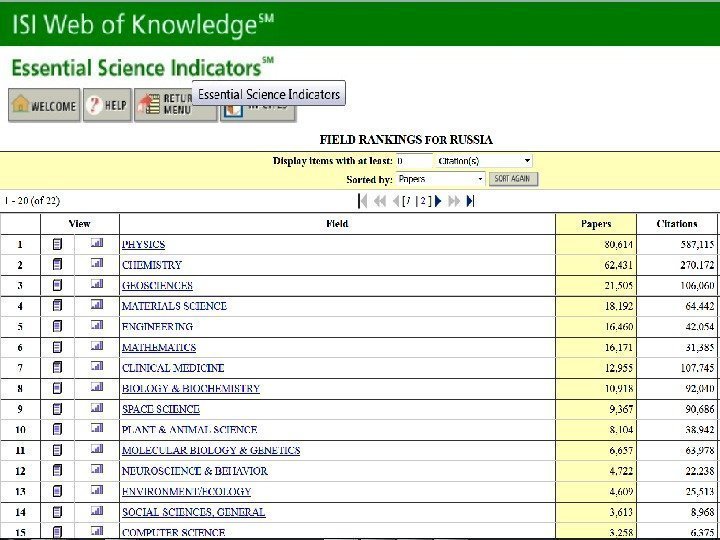Image resolution: width=720 pixels, height=540 pixels.
Task: Click the Field column header
Action: [x=337, y=224]
